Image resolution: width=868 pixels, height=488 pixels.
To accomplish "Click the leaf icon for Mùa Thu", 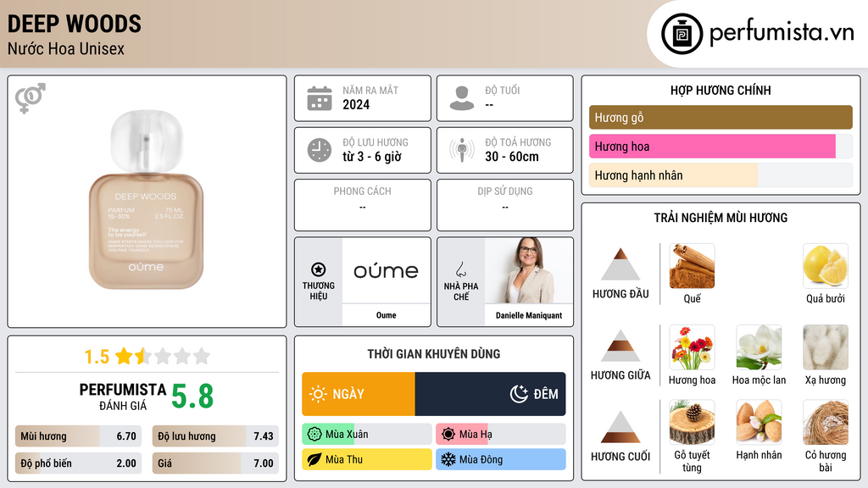I will [314, 459].
